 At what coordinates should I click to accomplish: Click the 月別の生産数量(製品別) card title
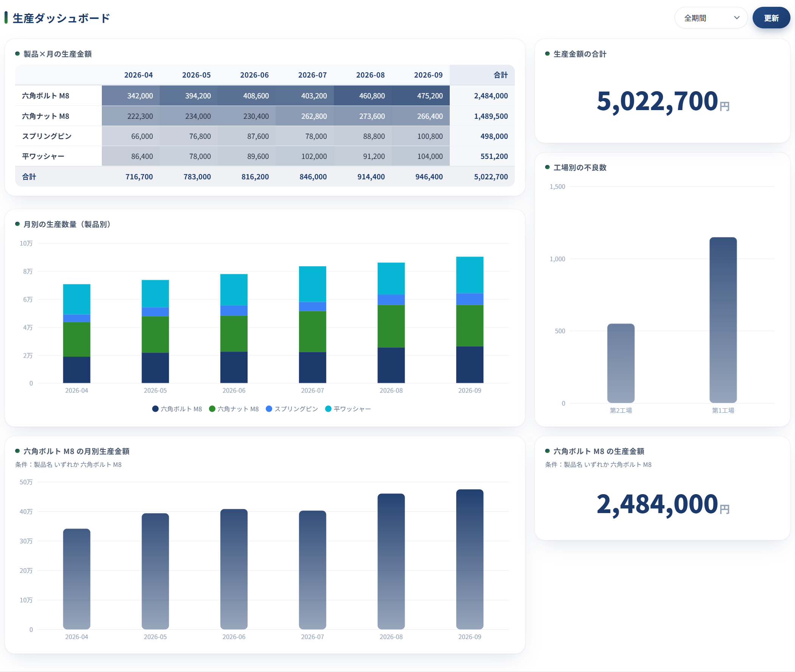67,224
